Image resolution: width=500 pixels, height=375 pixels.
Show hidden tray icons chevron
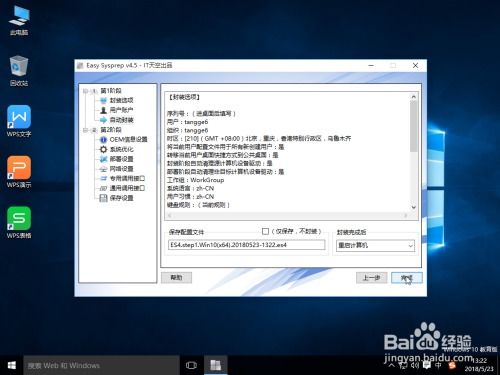click(x=392, y=365)
